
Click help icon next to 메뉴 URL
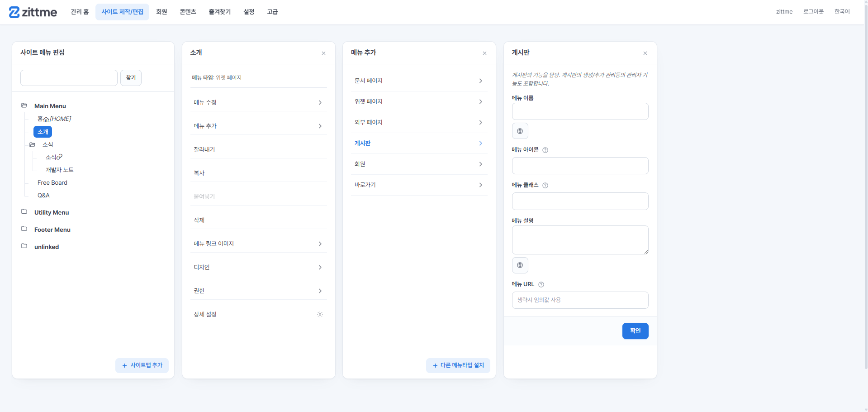click(541, 284)
